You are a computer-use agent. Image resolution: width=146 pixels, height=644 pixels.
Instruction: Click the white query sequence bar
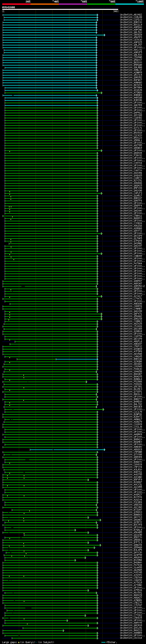pos(60,10)
